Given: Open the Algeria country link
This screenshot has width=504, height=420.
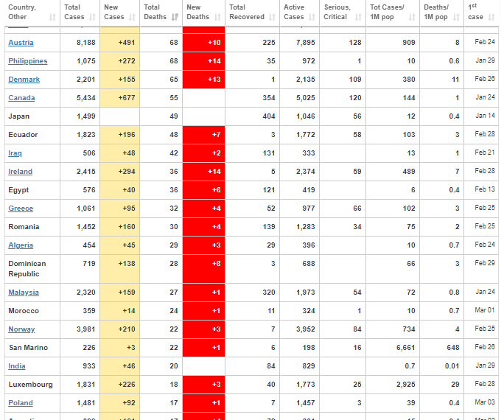Looking at the screenshot, I should [x=21, y=245].
